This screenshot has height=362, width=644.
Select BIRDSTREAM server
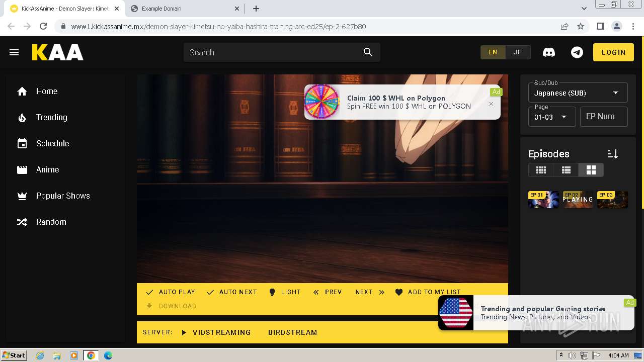point(293,332)
